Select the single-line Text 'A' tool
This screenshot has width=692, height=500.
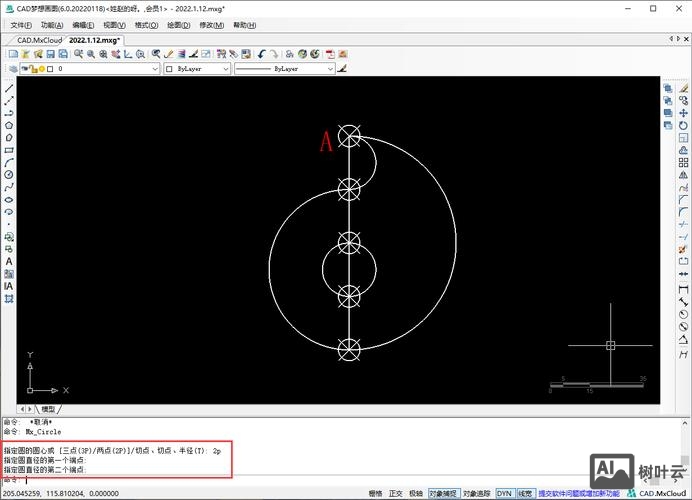[9, 261]
